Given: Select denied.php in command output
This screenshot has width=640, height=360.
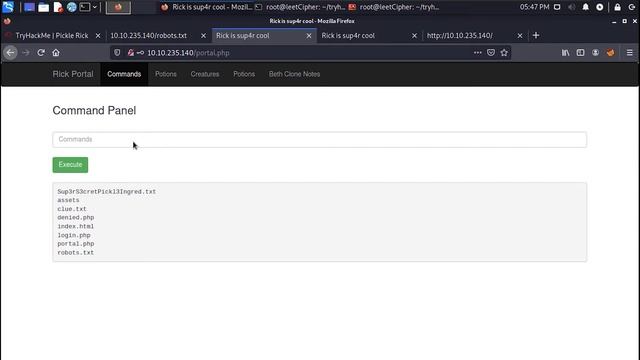Looking at the screenshot, I should (76, 218).
